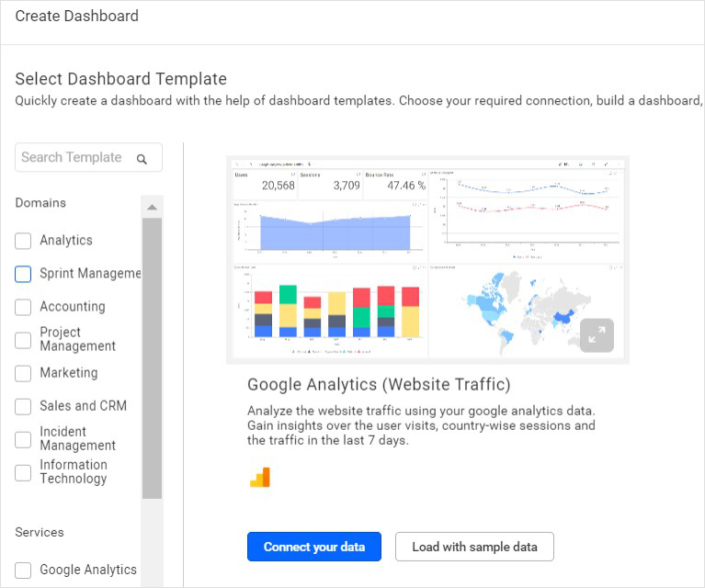The height and width of the screenshot is (588, 705).
Task: Enable the Information Technology checkbox
Action: [x=23, y=472]
